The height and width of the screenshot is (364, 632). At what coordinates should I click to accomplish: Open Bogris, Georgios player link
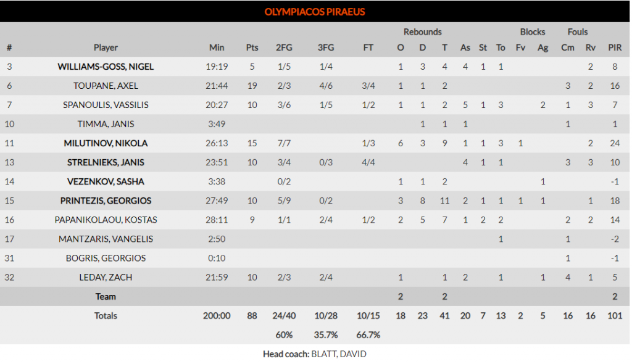pyautogui.click(x=106, y=258)
